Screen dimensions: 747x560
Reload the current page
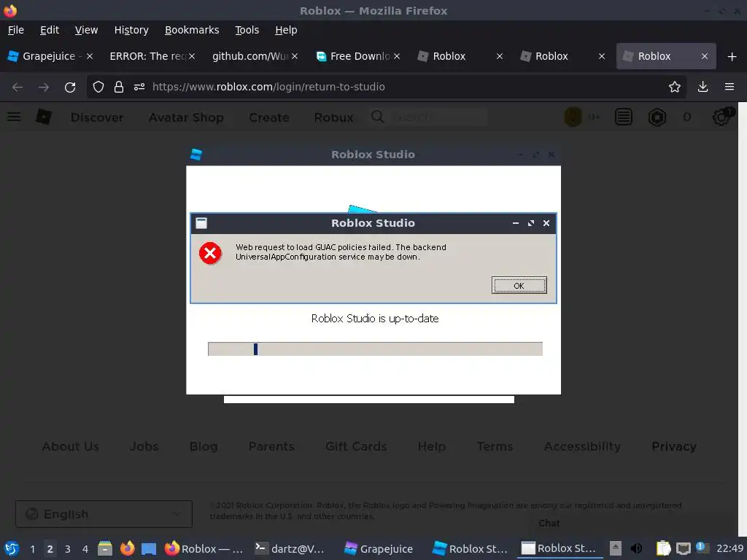tap(70, 87)
